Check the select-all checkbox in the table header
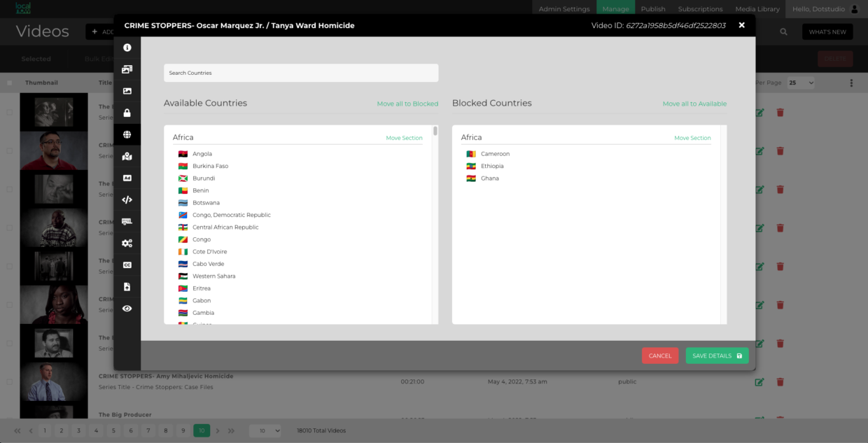The height and width of the screenshot is (443, 868). [9, 82]
